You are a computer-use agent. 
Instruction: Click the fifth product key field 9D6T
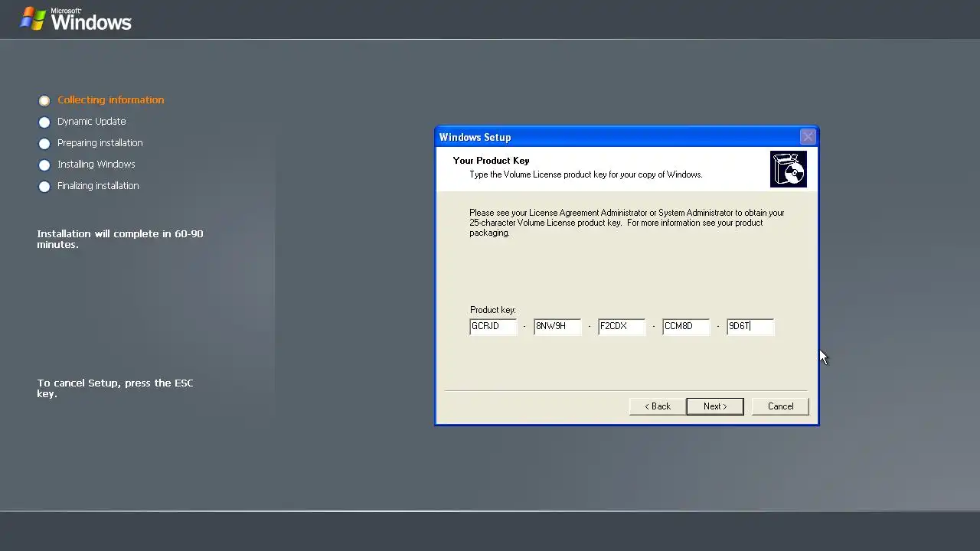pyautogui.click(x=750, y=326)
